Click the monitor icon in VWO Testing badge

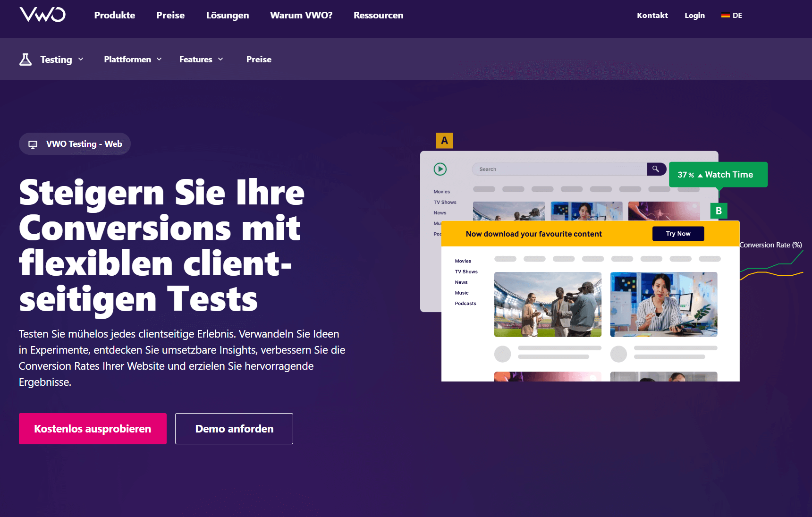click(33, 144)
